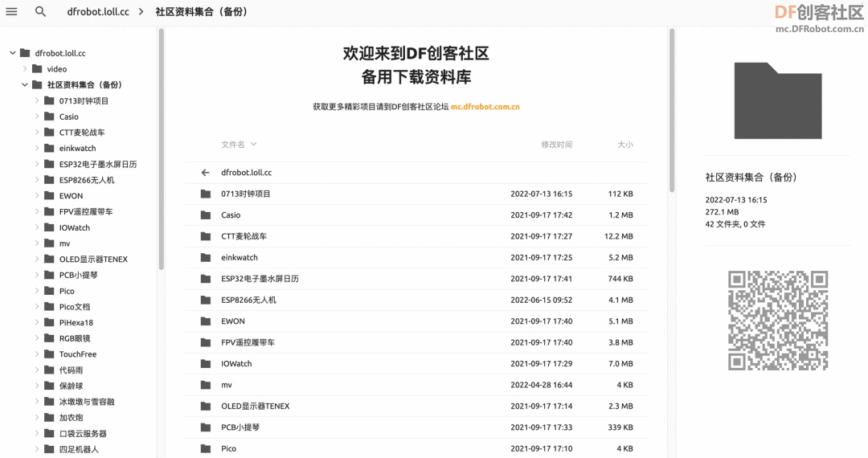Click the QR code image
This screenshot has height=458, width=868.
coord(778,321)
